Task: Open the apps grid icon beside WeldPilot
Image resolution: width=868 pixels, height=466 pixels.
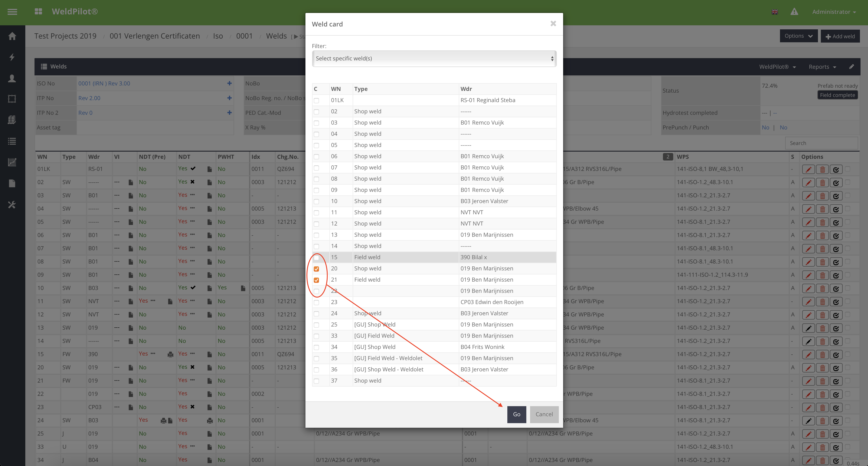Action: pos(39,12)
